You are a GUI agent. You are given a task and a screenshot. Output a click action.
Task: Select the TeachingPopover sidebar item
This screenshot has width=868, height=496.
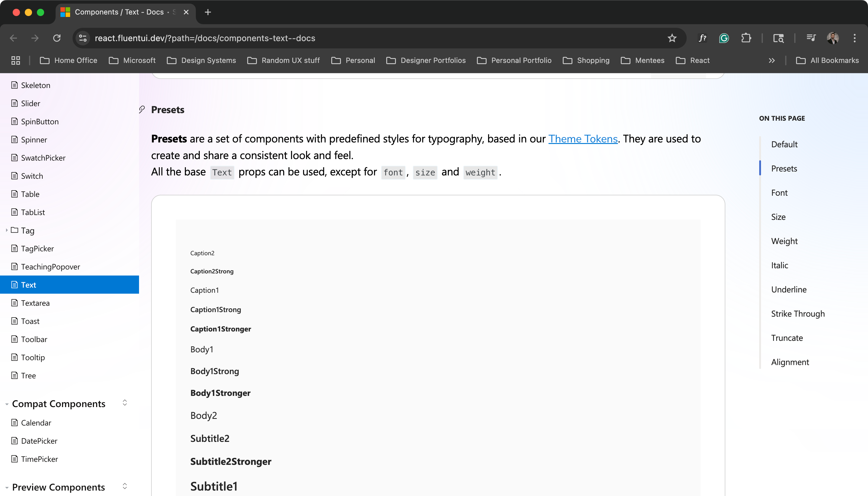pos(50,267)
